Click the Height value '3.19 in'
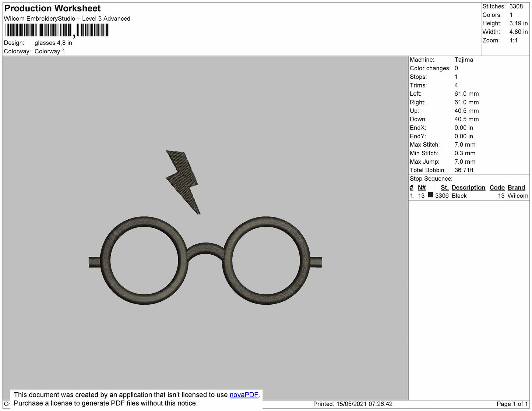 click(518, 23)
